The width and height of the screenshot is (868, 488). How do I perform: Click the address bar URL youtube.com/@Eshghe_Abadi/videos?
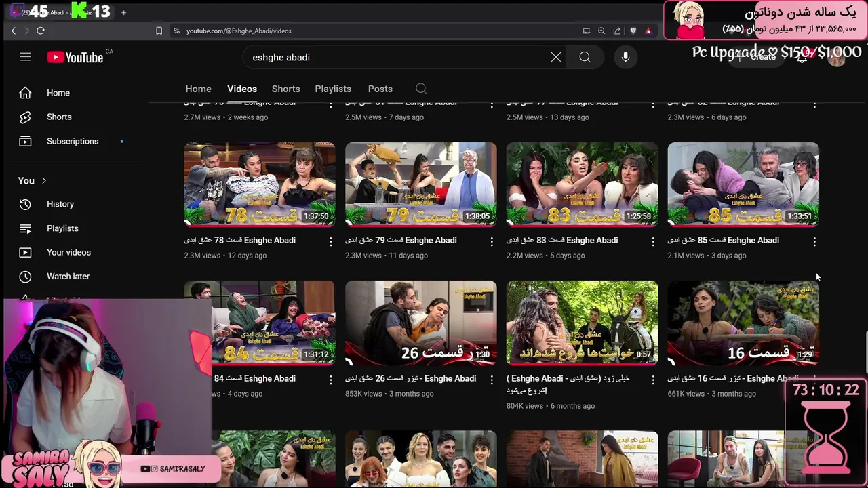pyautogui.click(x=239, y=30)
